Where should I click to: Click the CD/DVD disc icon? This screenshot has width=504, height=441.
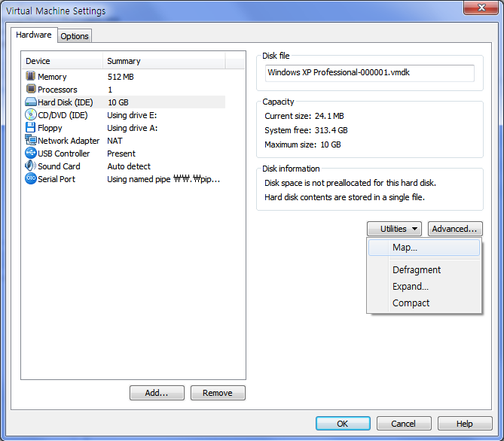(x=31, y=114)
